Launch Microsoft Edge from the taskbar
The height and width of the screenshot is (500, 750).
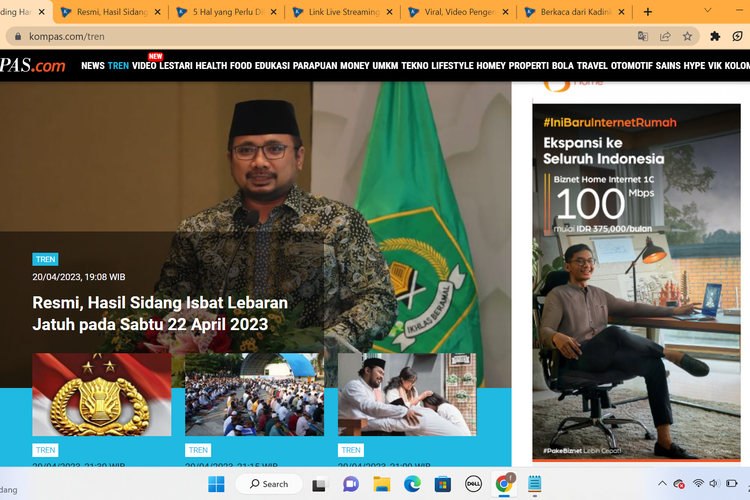412,484
